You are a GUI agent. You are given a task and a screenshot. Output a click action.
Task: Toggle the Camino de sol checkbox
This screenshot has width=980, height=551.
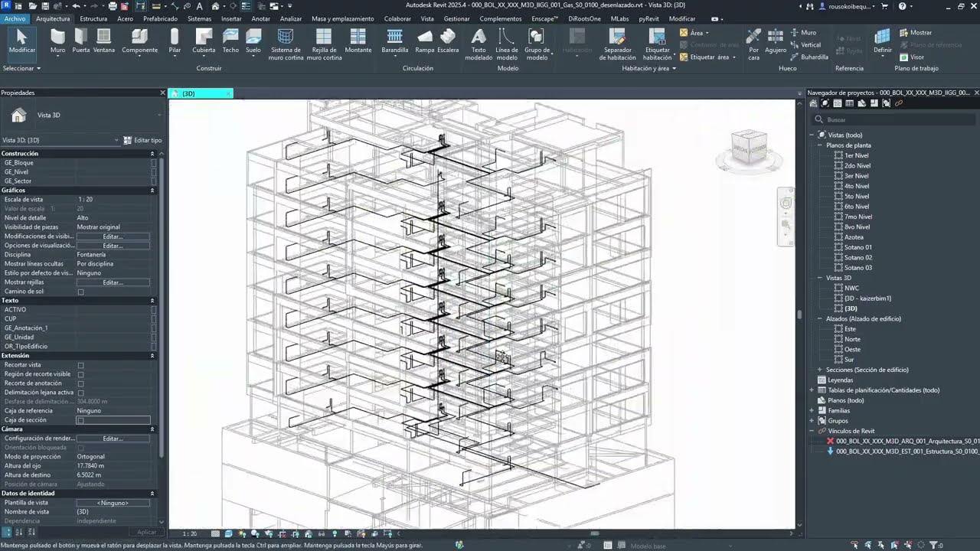[80, 292]
